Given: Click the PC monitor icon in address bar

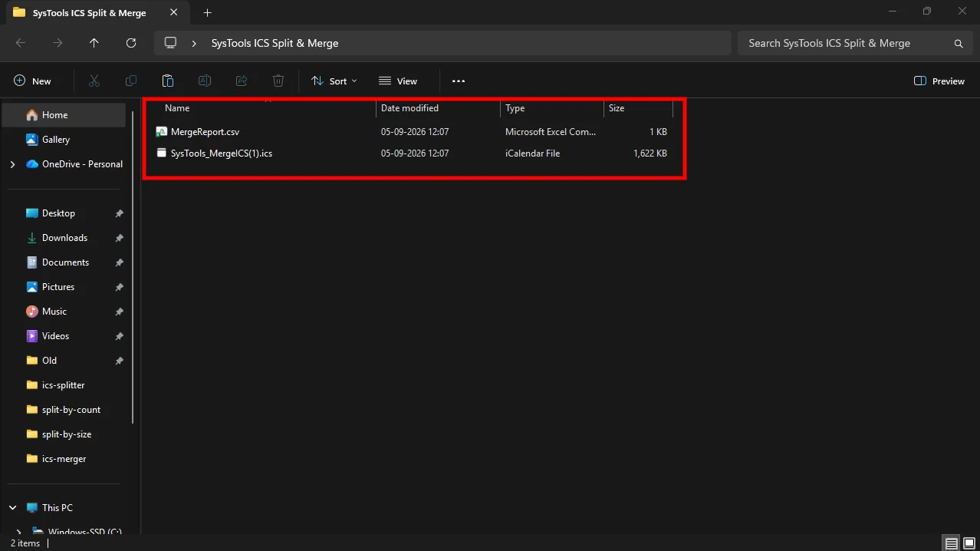Looking at the screenshot, I should (x=170, y=43).
